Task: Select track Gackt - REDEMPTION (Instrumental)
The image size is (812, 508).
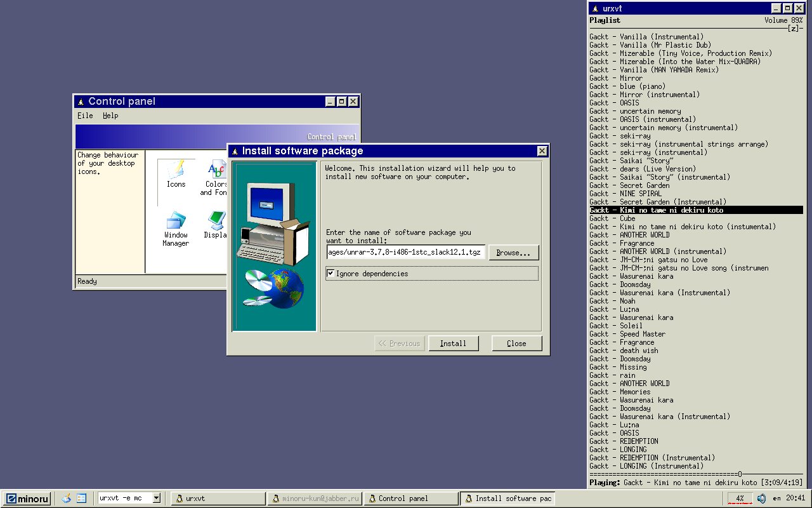Action: pos(652,458)
